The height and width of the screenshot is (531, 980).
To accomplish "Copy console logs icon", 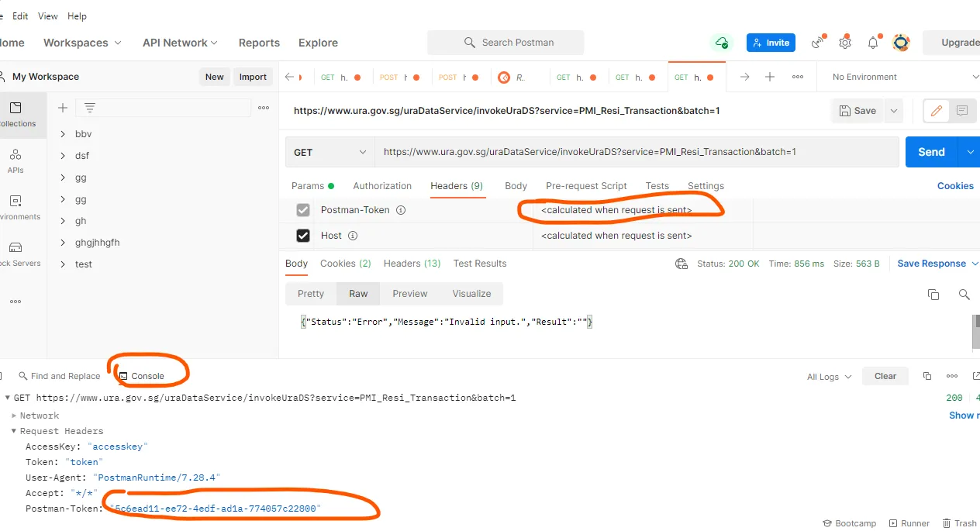I will [x=927, y=376].
